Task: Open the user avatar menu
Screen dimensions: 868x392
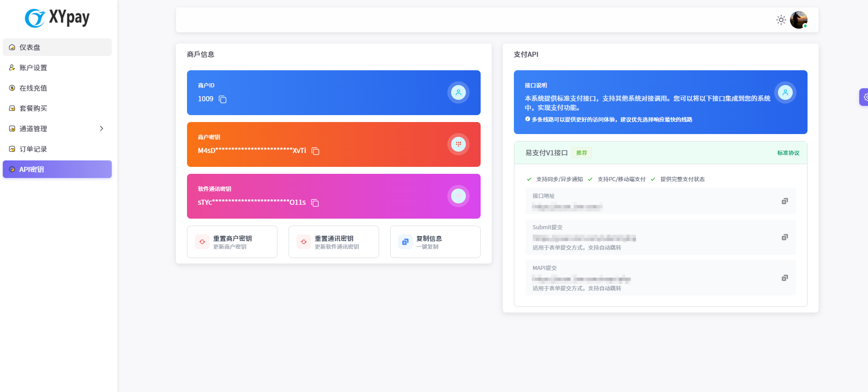Action: pyautogui.click(x=798, y=20)
